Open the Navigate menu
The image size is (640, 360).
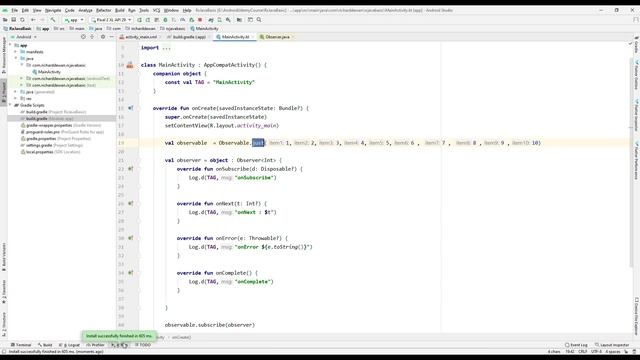53,10
